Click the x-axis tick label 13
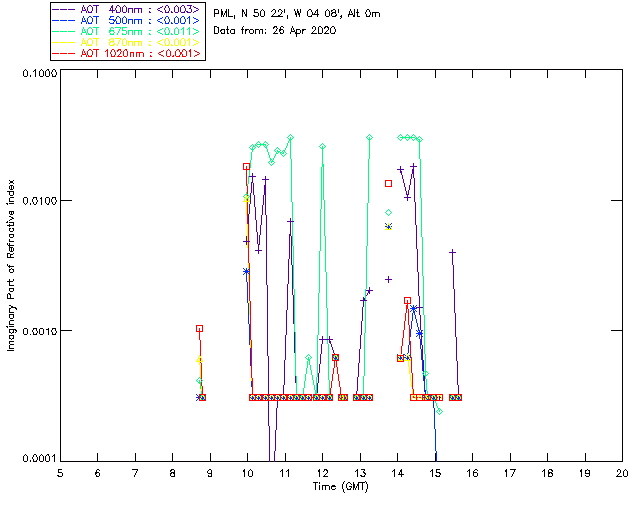 tap(360, 474)
